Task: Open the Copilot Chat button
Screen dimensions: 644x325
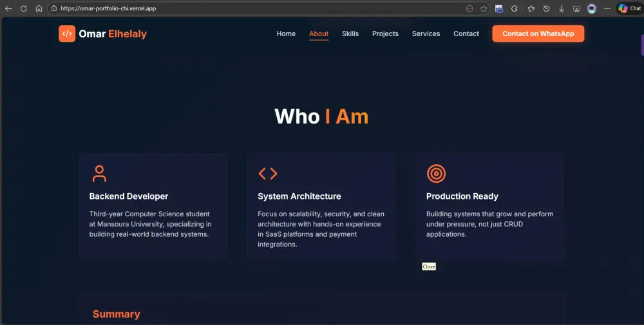Action: click(x=630, y=8)
